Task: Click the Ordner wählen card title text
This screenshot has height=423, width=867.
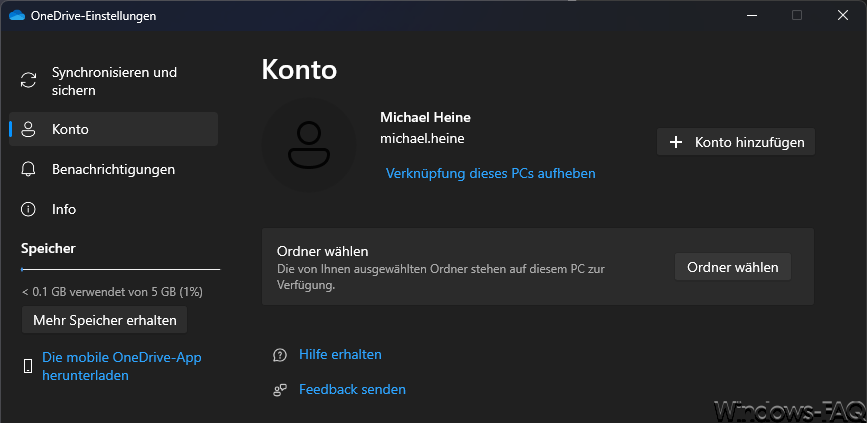Action: point(322,251)
